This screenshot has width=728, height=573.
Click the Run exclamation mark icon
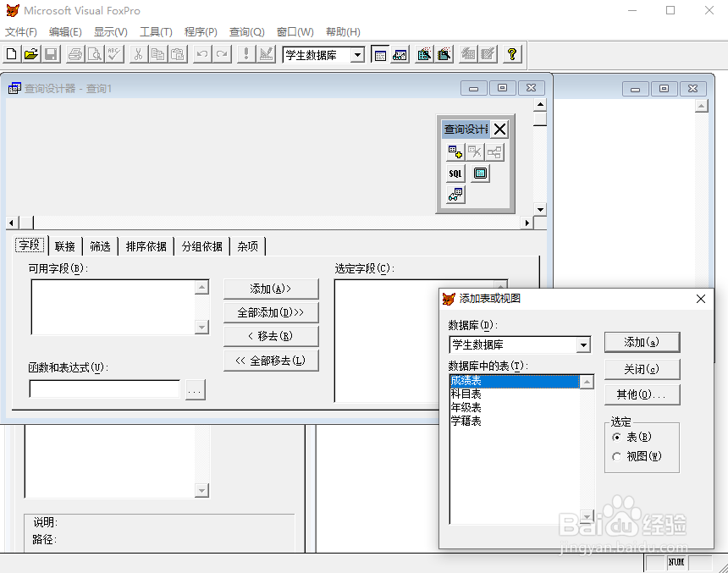(246, 54)
